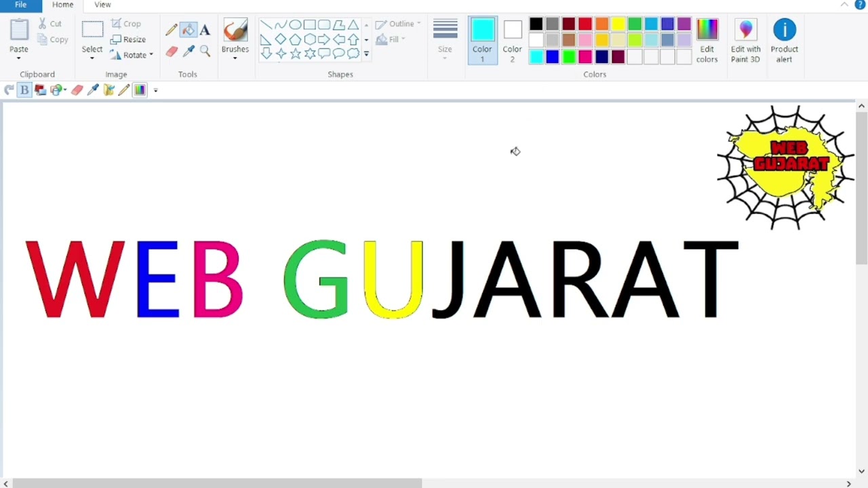Open the Outline dropdown

click(398, 24)
